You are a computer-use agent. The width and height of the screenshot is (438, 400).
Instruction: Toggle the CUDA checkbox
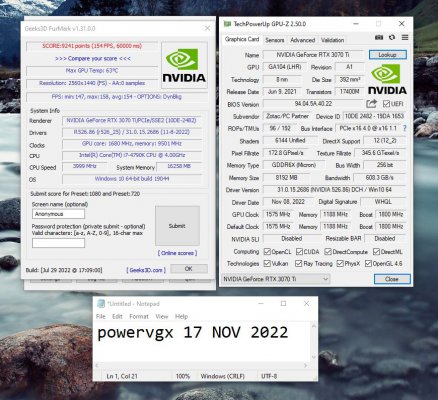pos(299,251)
